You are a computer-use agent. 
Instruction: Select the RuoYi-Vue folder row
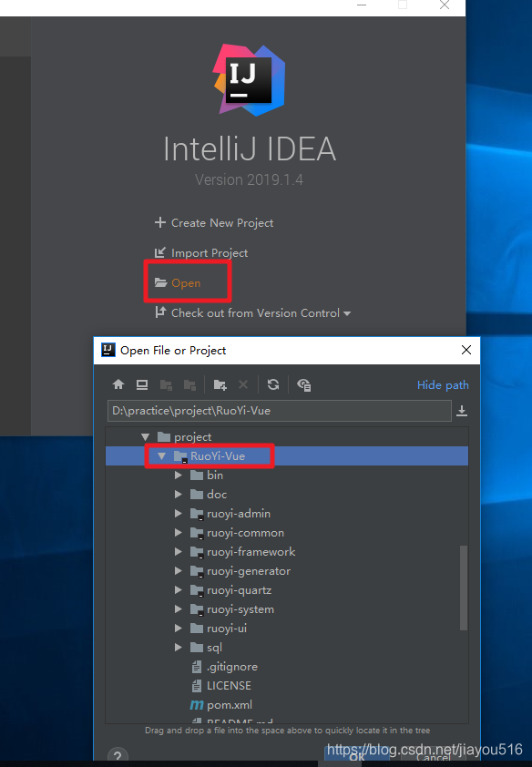[287, 456]
